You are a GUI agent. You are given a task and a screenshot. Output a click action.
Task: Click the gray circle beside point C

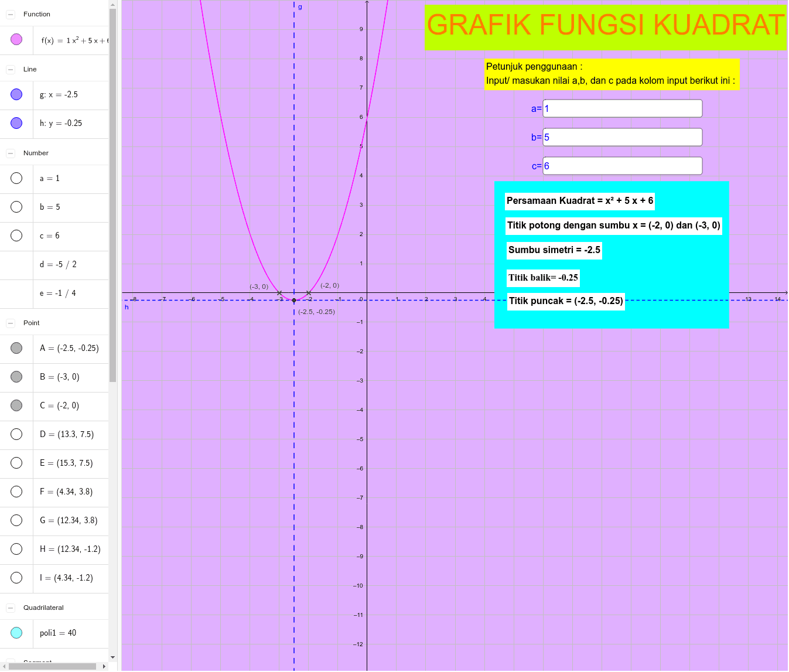16,405
